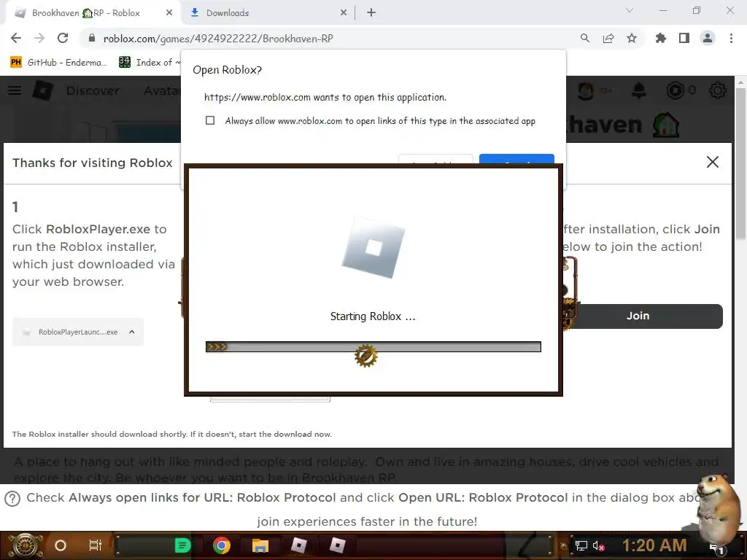Click the Roblox logo on site header
747x560 pixels.
42,90
